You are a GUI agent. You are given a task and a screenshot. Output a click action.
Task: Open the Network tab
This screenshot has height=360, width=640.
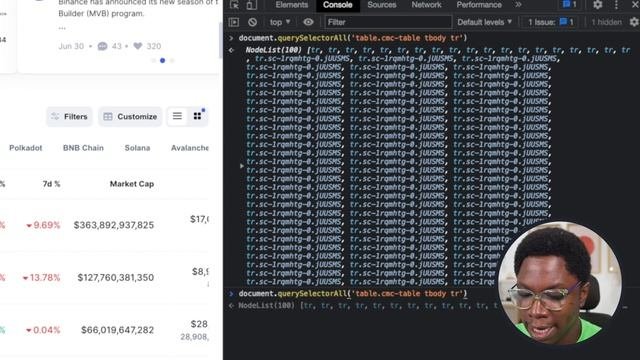(426, 5)
